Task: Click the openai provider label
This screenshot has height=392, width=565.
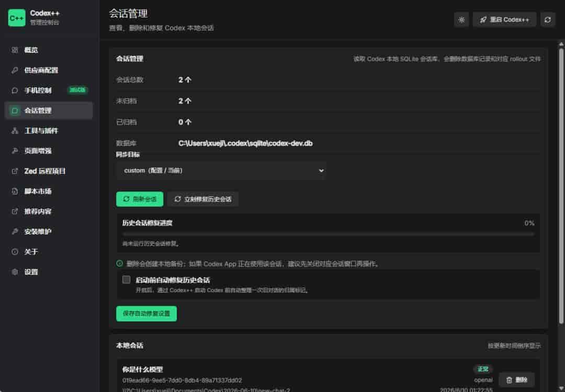Action: [483, 380]
